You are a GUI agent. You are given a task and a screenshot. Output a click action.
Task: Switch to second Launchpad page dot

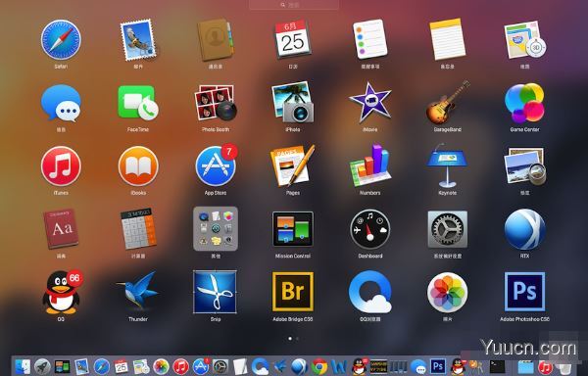tap(297, 339)
